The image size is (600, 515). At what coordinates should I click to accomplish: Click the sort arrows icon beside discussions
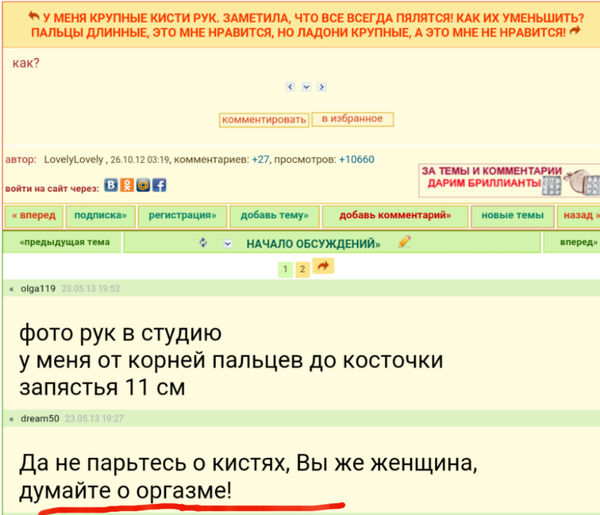tap(203, 243)
